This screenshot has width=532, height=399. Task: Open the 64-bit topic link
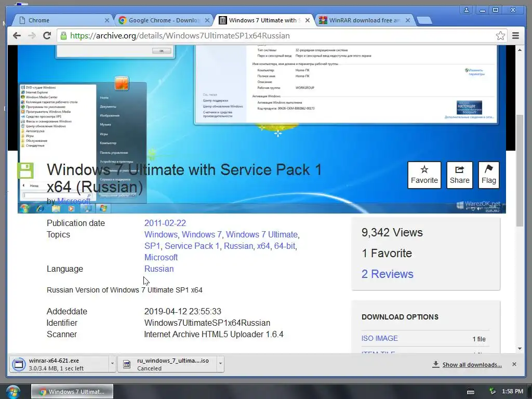284,246
